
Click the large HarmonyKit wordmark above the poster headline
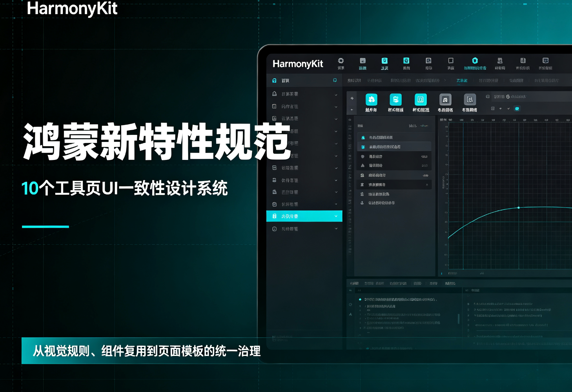[72, 8]
